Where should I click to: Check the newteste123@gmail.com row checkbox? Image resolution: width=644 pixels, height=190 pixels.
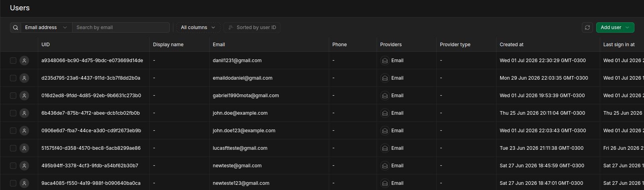(13, 183)
